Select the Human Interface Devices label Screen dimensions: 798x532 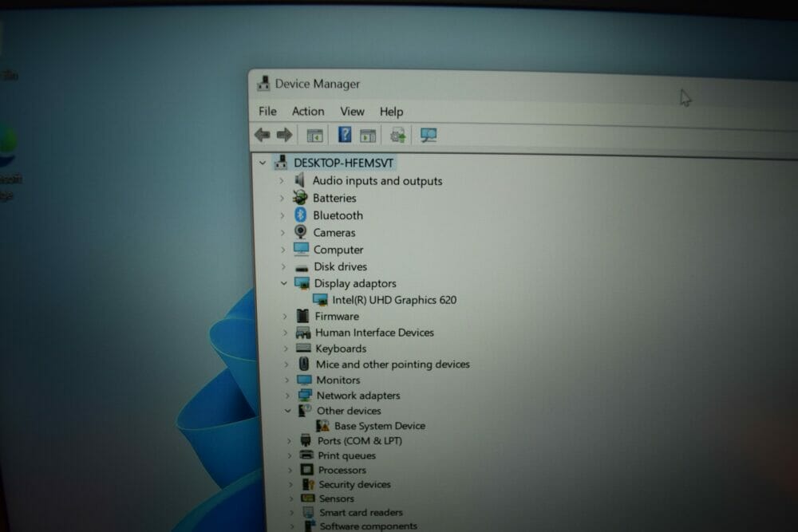(x=374, y=332)
